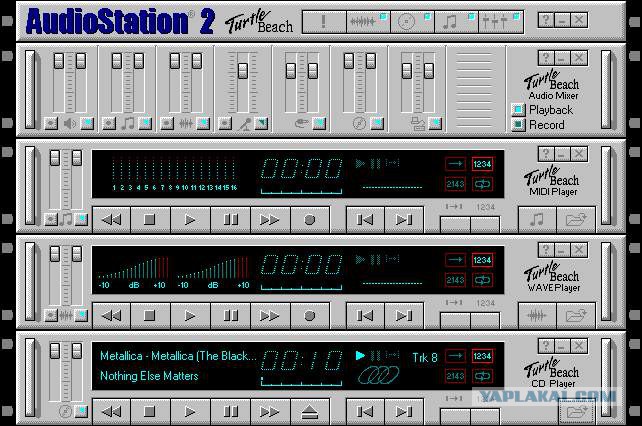
Task: Toggle the LED beside the mixer computer icon
Action: pyautogui.click(x=435, y=123)
